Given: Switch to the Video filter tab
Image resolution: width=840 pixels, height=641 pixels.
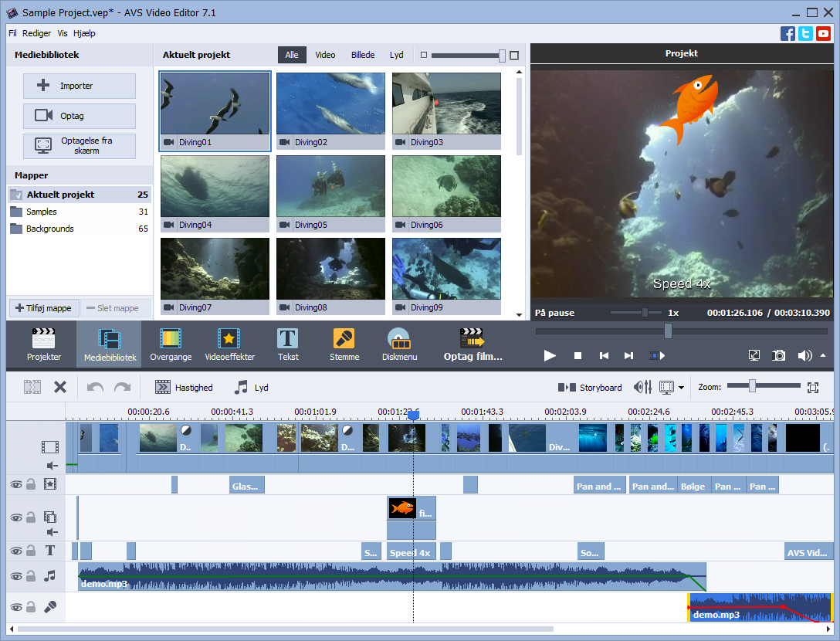Looking at the screenshot, I should (x=325, y=55).
